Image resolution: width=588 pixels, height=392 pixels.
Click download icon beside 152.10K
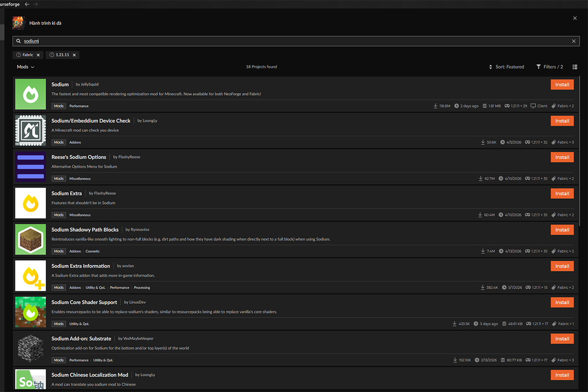[x=455, y=360]
